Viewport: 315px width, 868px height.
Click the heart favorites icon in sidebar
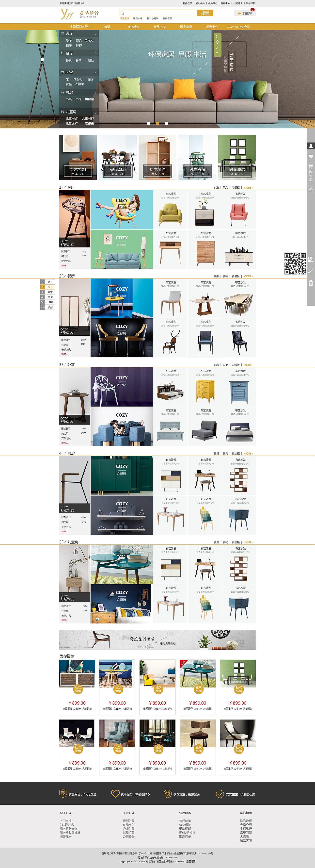tap(311, 156)
